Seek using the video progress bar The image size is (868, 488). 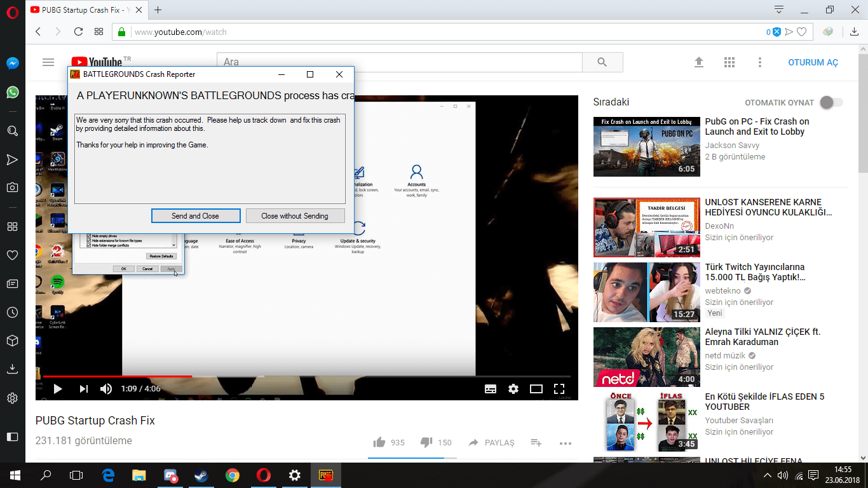306,376
